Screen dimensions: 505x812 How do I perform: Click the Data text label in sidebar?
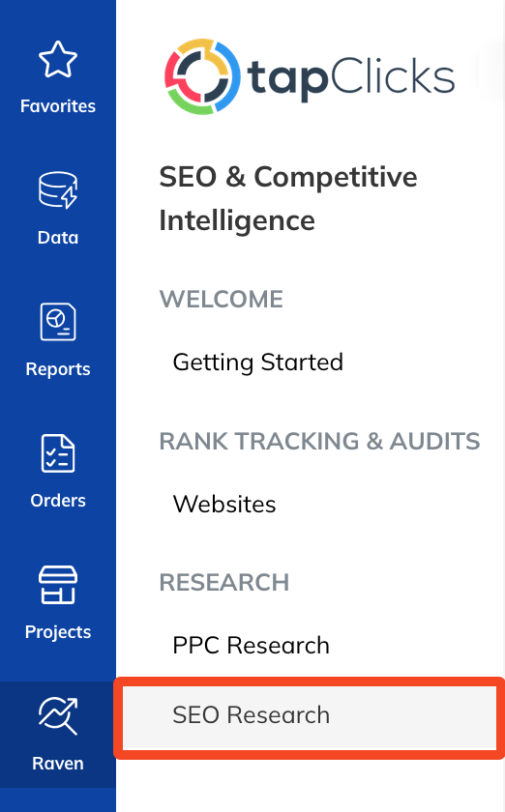[58, 238]
